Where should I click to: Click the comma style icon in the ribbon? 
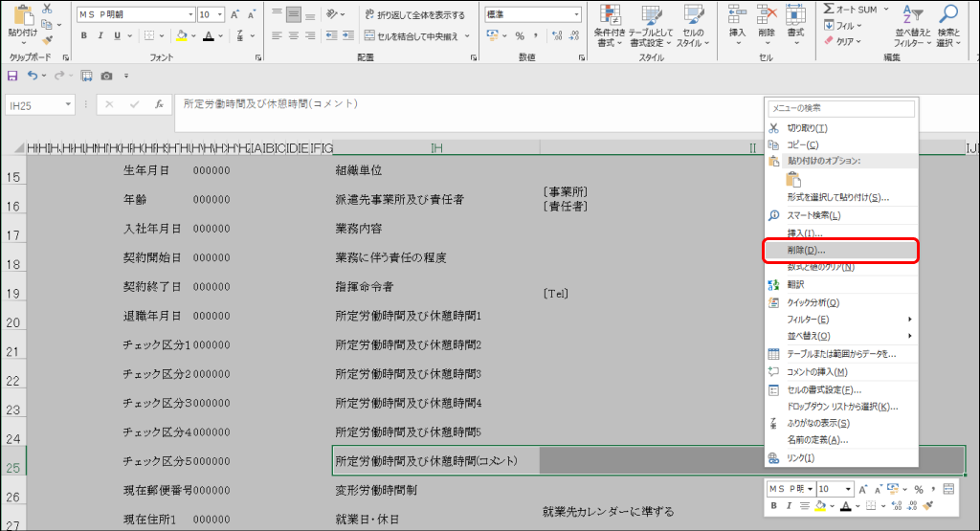click(x=536, y=36)
